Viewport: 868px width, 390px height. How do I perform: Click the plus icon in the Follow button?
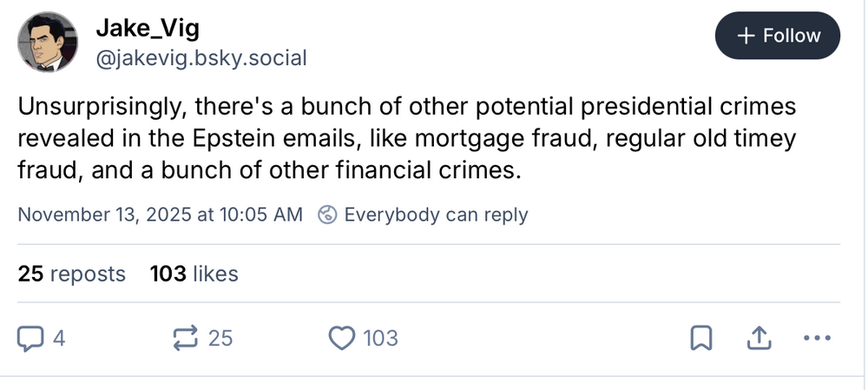tap(745, 36)
